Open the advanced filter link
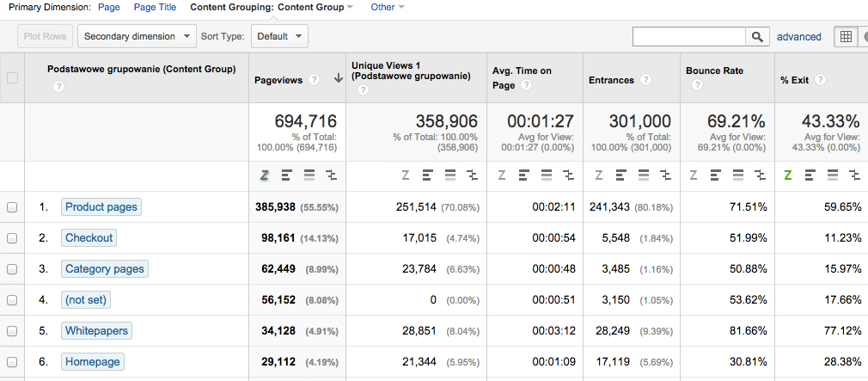868x381 pixels. point(798,37)
